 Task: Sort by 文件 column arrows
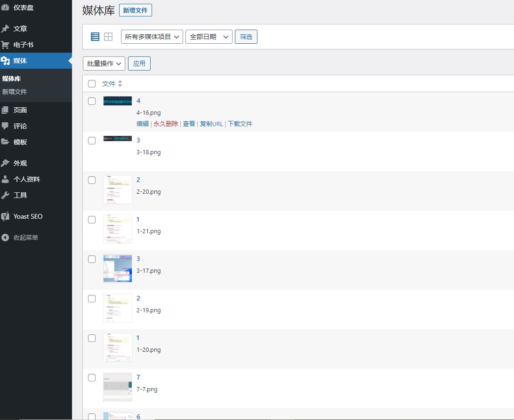(120, 84)
